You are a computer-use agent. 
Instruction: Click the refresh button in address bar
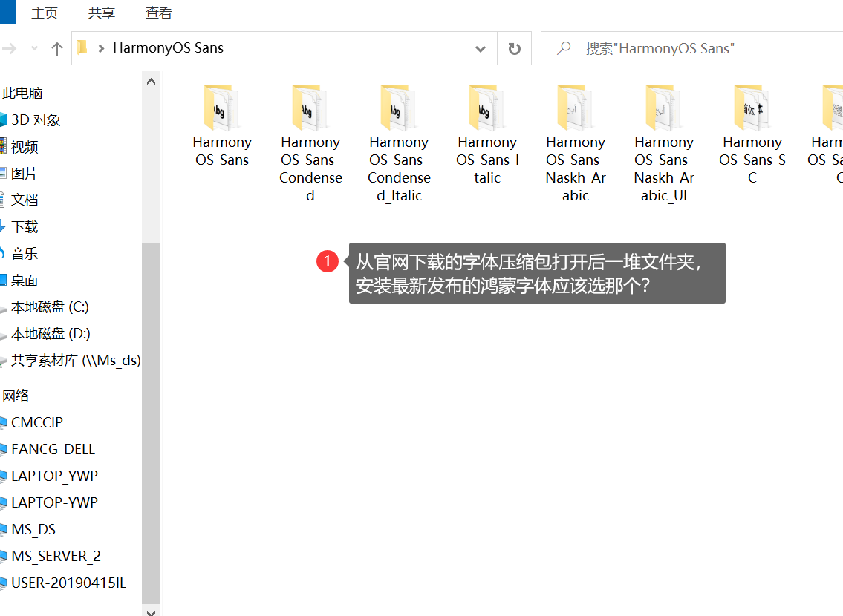coord(515,49)
